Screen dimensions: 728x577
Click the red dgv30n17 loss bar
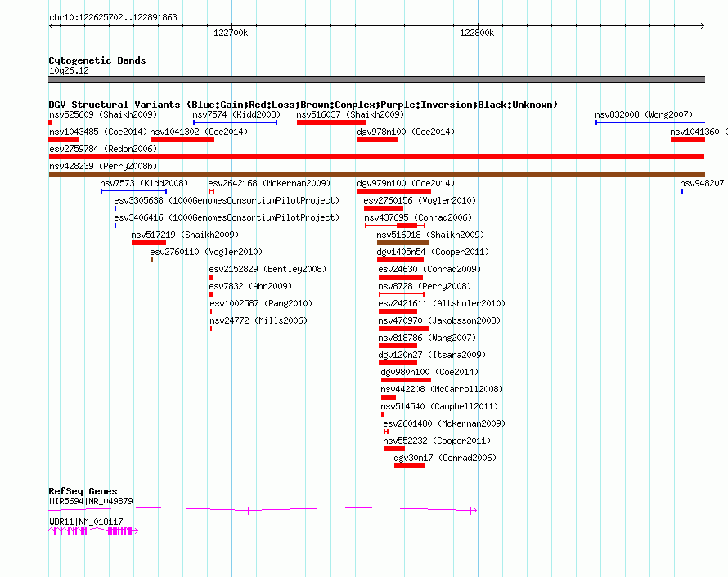click(x=409, y=466)
